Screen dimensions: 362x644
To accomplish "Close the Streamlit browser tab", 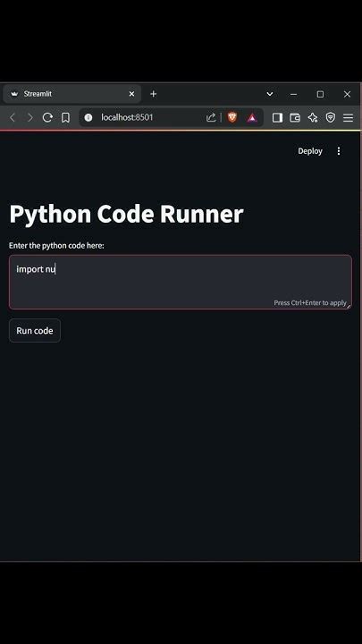I will tap(131, 94).
